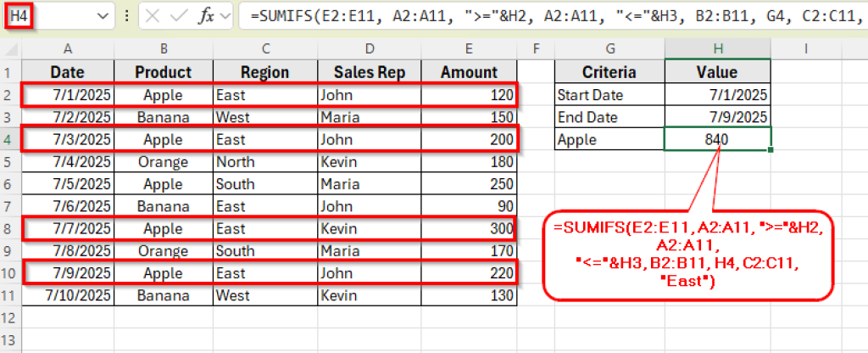This screenshot has height=353, width=868.
Task: Click the three-dot name box resize handle
Action: coord(126,16)
